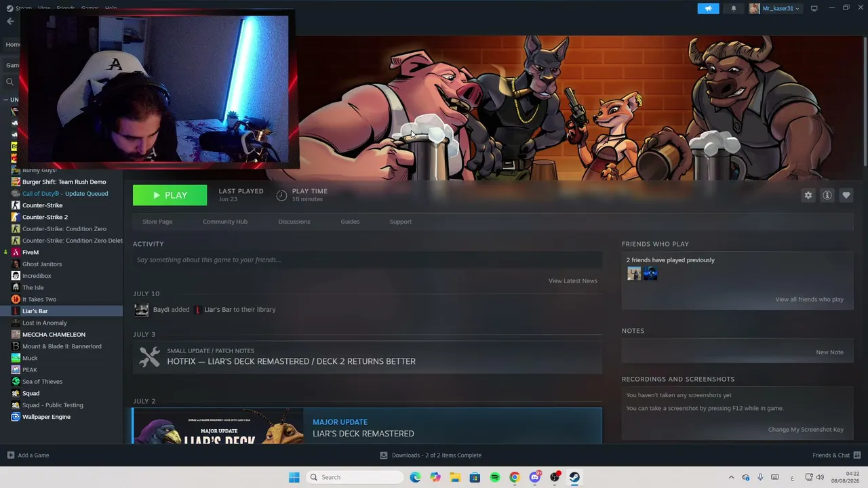Open the Copilot app from the taskbar
Image resolution: width=868 pixels, height=488 pixels.
(x=435, y=477)
